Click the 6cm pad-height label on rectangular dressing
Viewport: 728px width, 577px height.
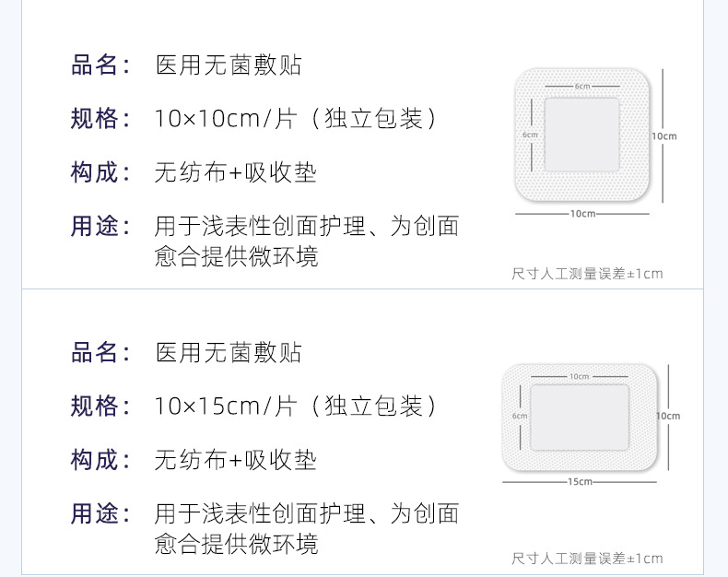520,416
